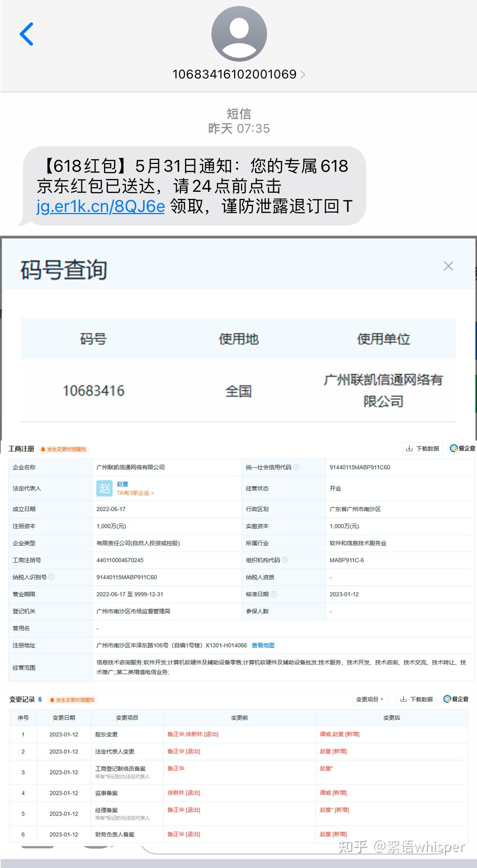The width and height of the screenshot is (477, 868).
Task: Select the industry 软件和信息技术服务业
Action: (x=358, y=543)
